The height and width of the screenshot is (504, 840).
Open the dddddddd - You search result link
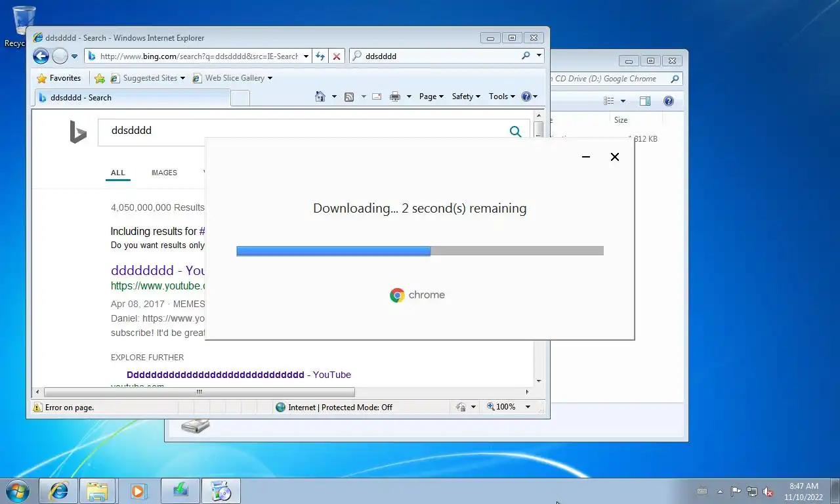pyautogui.click(x=158, y=270)
